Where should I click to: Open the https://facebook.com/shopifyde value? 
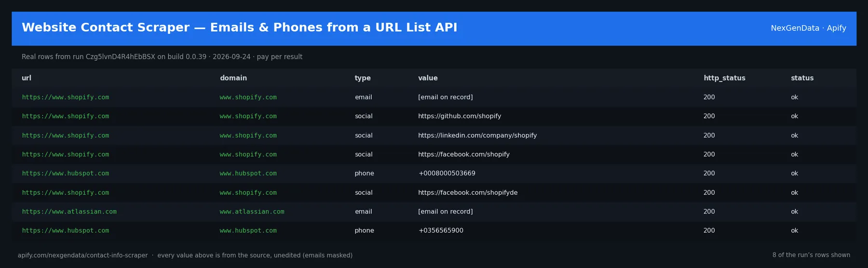click(x=468, y=192)
